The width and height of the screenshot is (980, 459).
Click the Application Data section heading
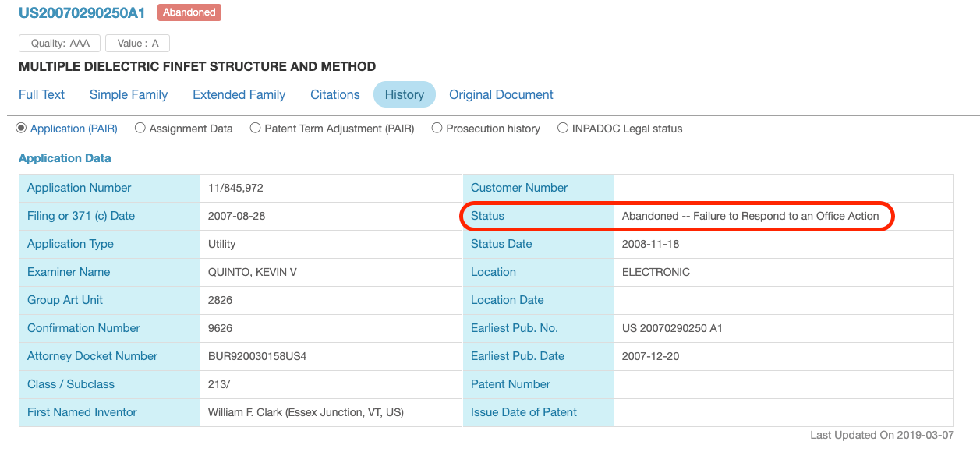pyautogui.click(x=65, y=158)
